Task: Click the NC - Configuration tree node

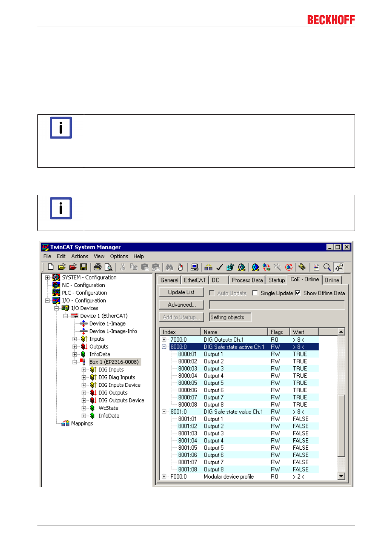Action: tap(83, 285)
